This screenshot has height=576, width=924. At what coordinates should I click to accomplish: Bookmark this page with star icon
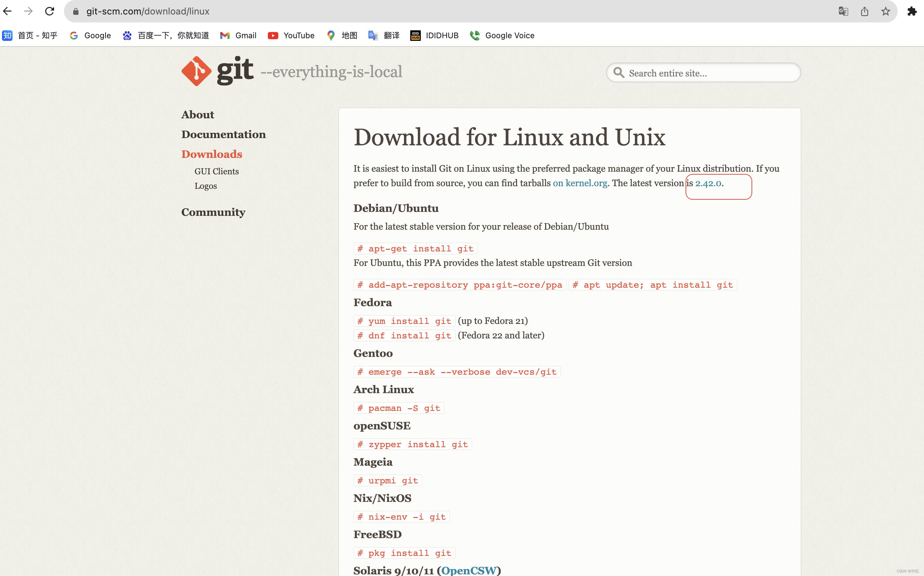(885, 12)
